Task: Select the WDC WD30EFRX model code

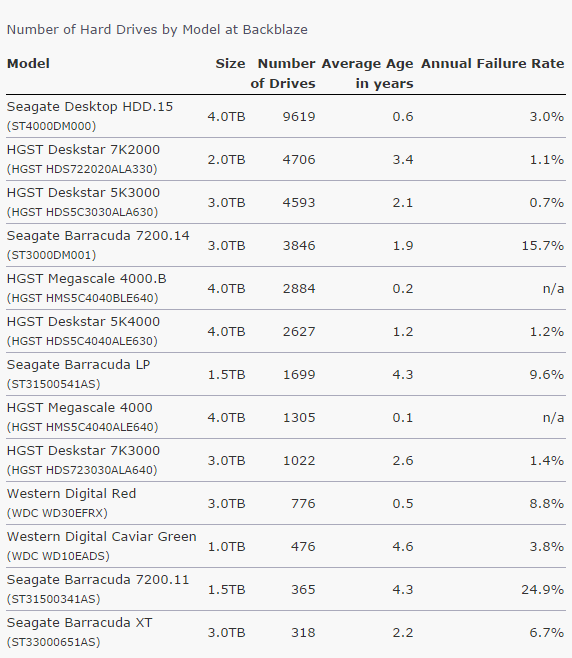Action: [57, 513]
